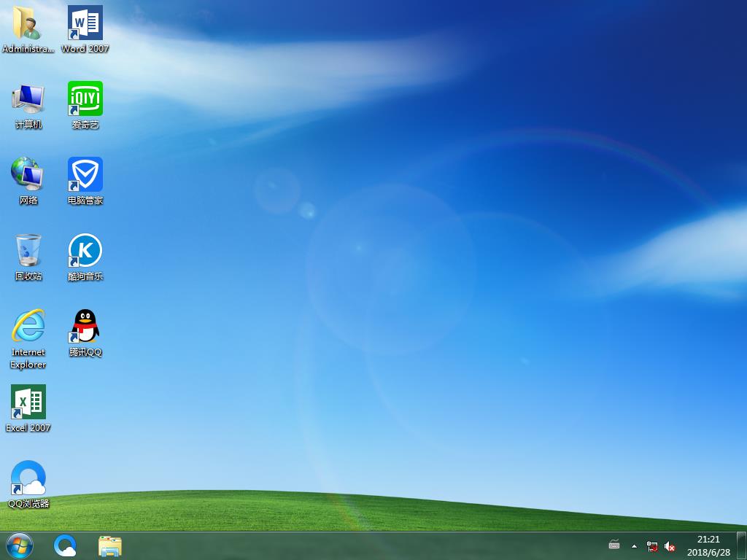
Task: Launch QQ Browser from the taskbar
Action: [x=65, y=545]
